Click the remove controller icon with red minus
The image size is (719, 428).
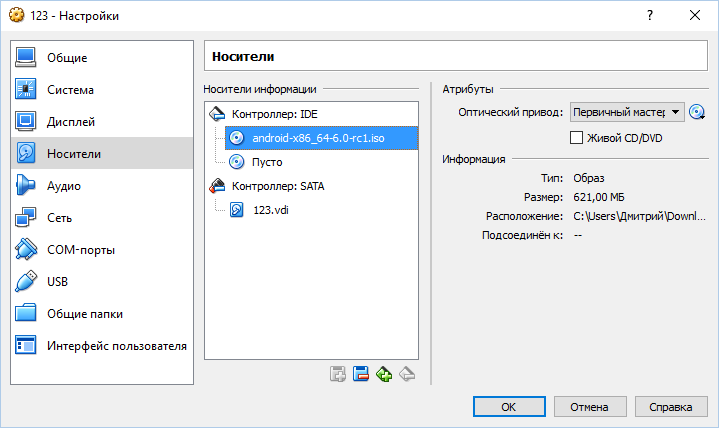click(361, 374)
